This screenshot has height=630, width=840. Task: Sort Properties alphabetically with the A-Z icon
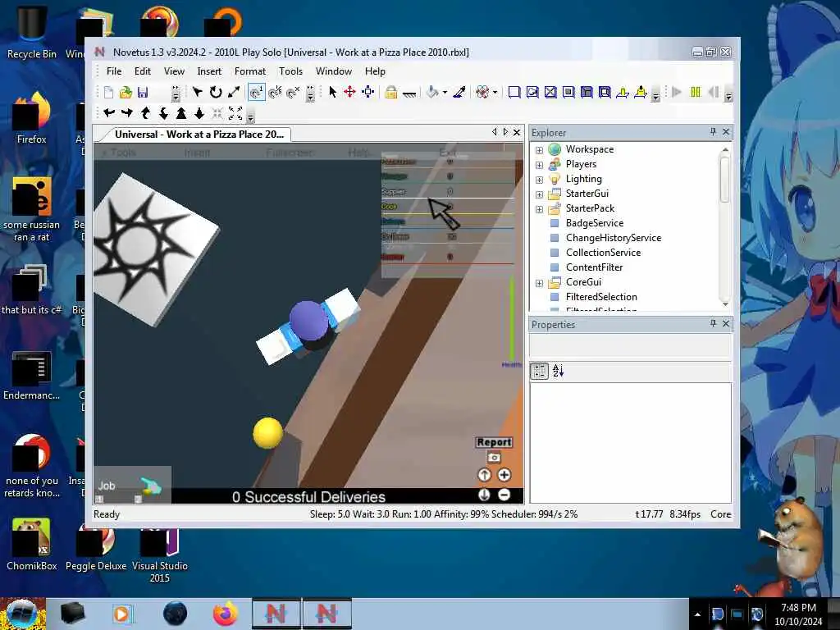pos(558,371)
